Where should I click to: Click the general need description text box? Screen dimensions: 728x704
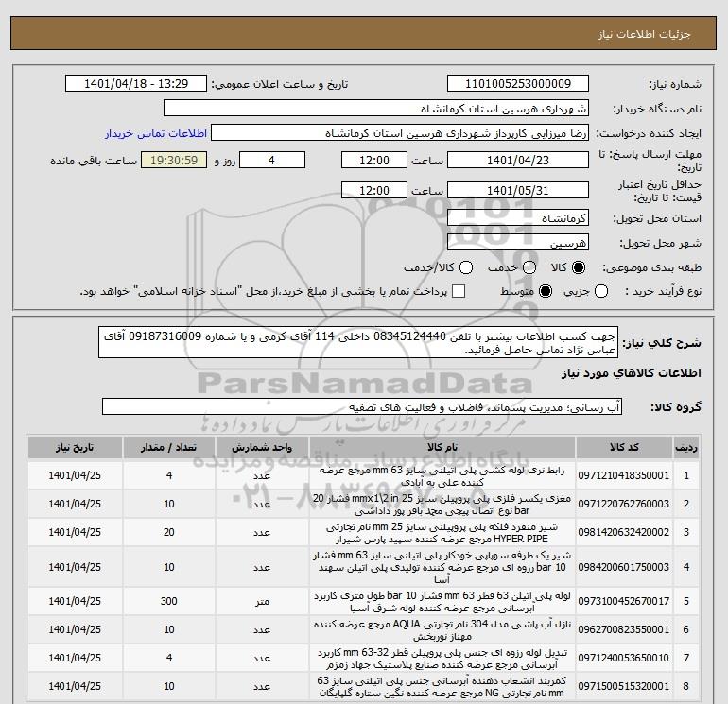358,342
